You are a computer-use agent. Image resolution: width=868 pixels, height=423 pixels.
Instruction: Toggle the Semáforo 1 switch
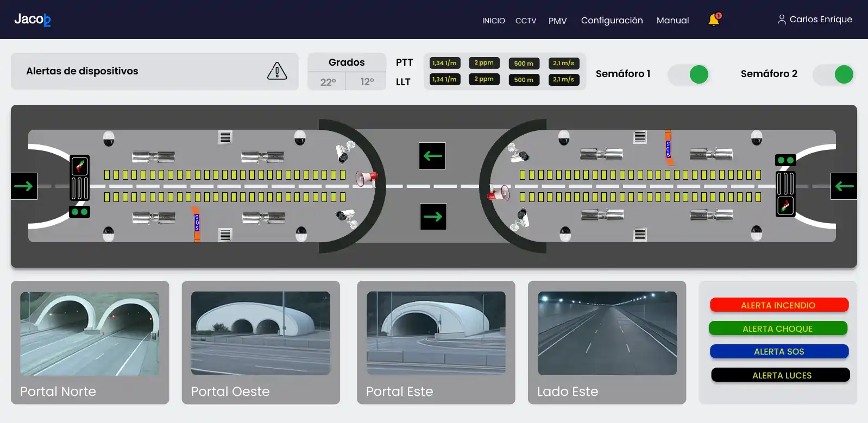click(688, 74)
